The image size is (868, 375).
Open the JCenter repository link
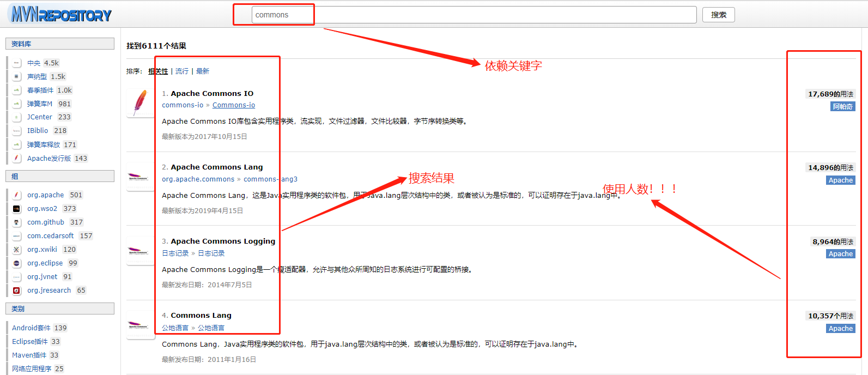[x=40, y=117]
